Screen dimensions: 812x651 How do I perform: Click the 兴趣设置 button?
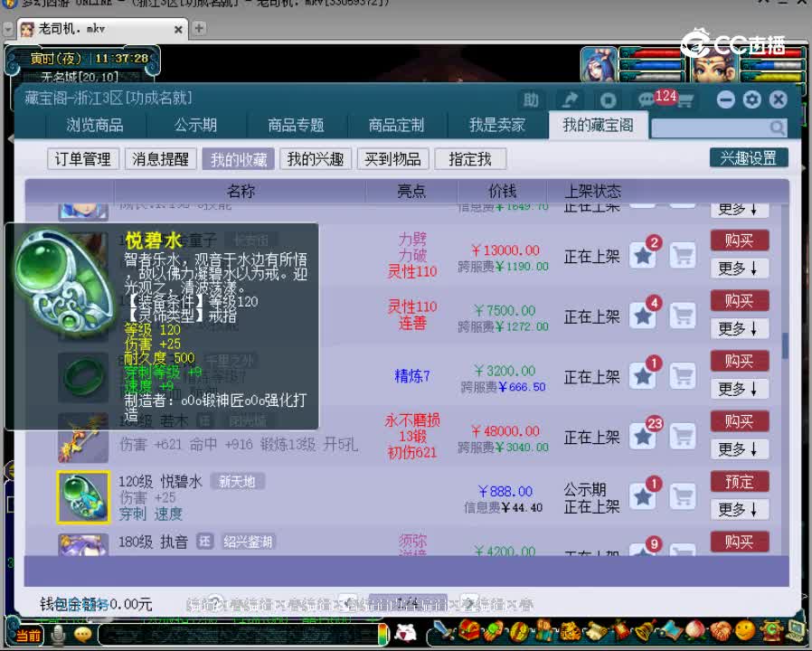point(749,158)
